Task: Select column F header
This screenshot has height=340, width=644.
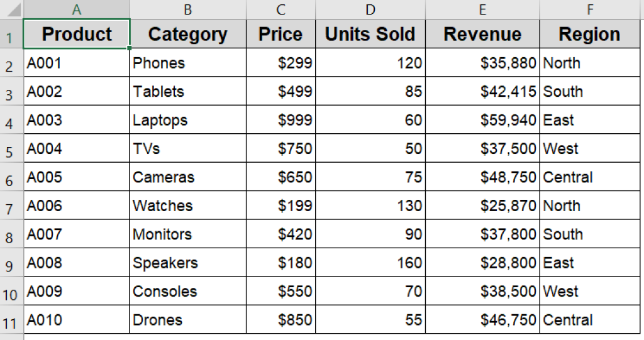Action: coord(589,9)
